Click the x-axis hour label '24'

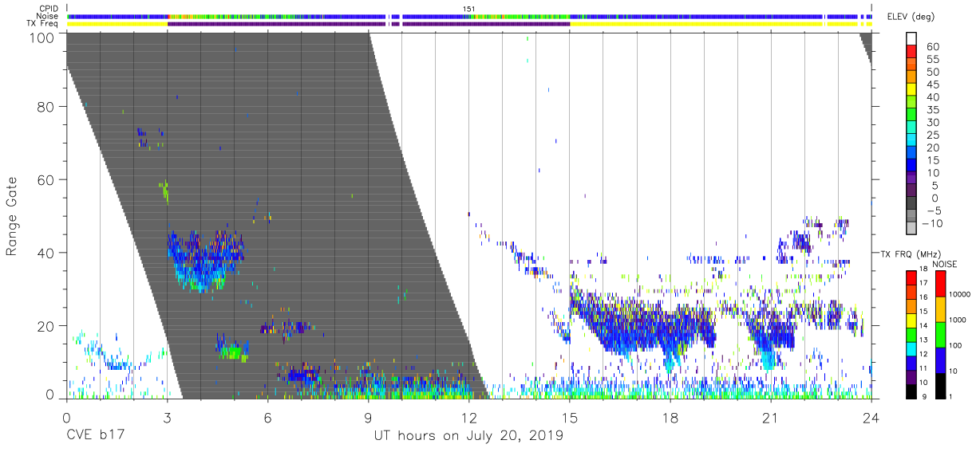[871, 418]
